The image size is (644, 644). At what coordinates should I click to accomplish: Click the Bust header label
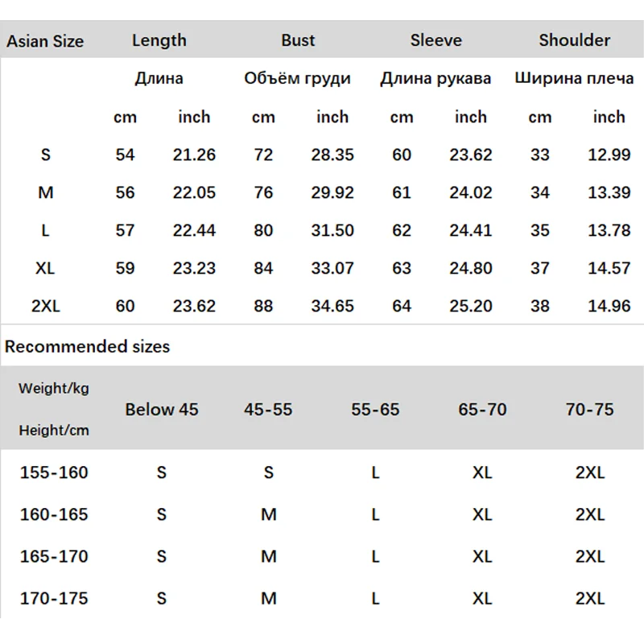(x=298, y=40)
